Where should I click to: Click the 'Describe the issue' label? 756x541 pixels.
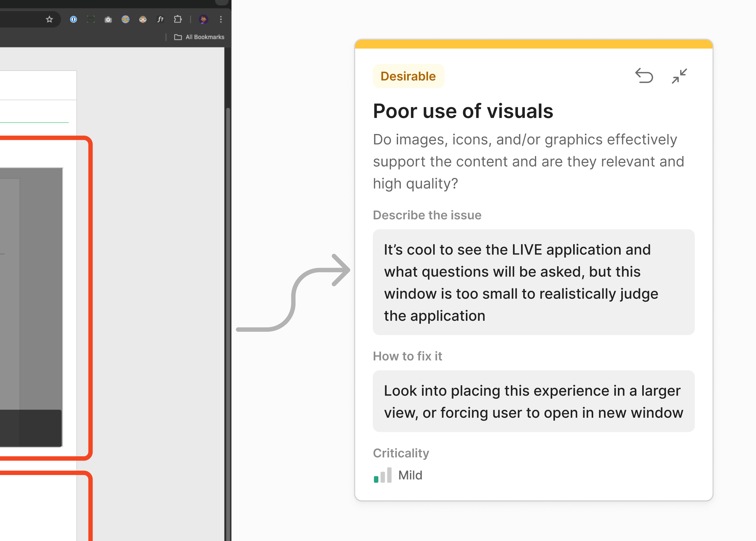(427, 215)
